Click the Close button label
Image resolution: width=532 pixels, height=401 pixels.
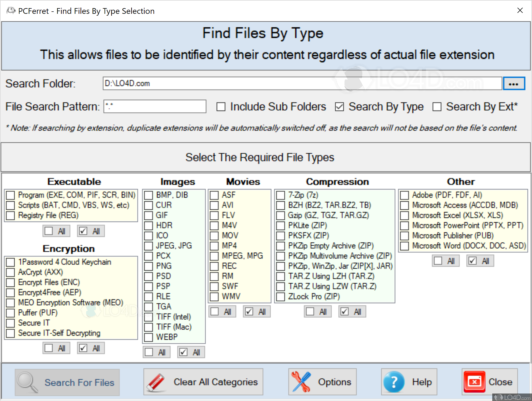click(x=500, y=382)
